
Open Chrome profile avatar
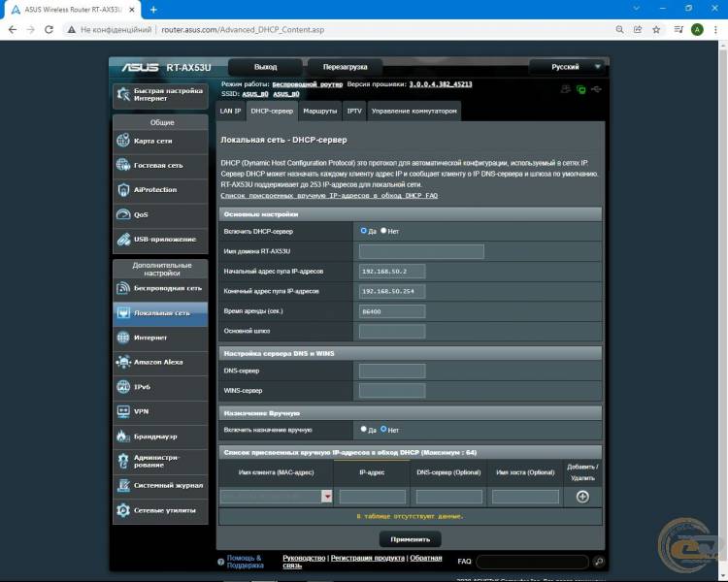click(x=697, y=30)
